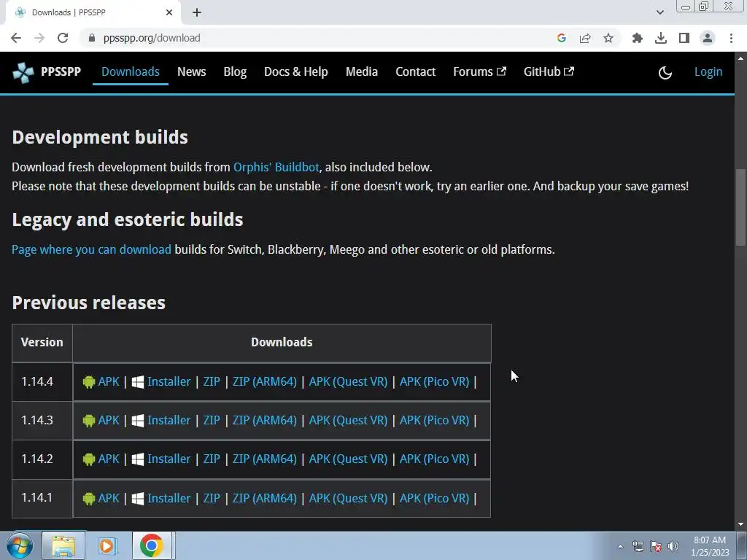The height and width of the screenshot is (560, 747).
Task: Toggle dark mode moon icon
Action: click(665, 72)
